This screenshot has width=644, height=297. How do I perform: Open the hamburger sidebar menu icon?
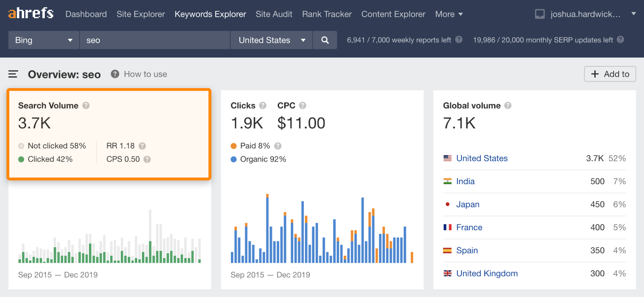pos(13,74)
